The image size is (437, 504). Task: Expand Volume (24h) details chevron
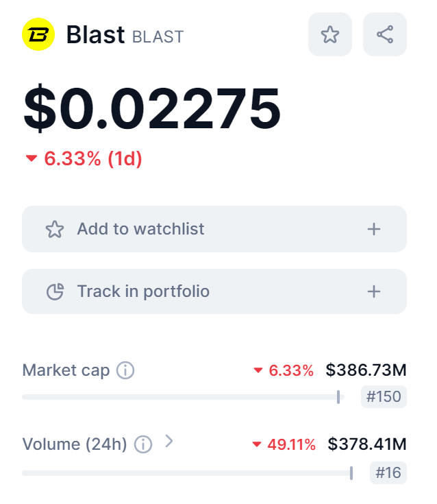(169, 442)
